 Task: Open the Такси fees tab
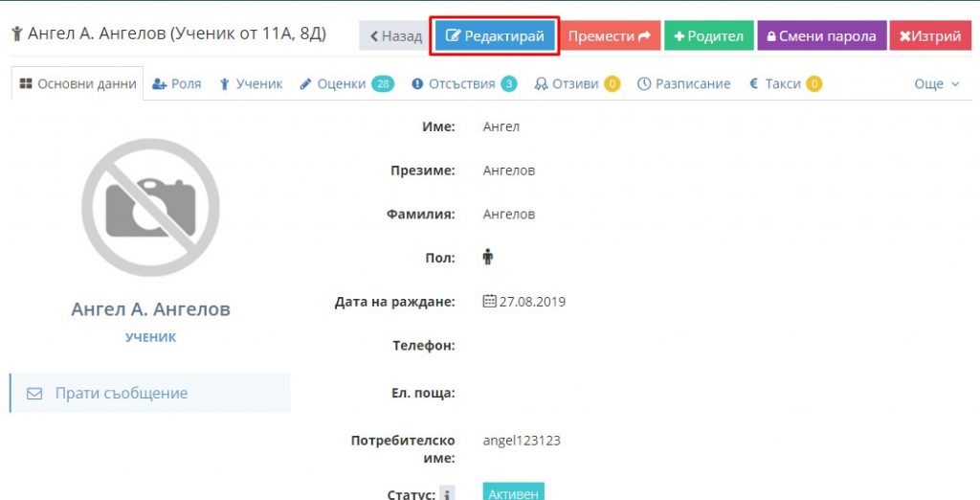coord(785,84)
